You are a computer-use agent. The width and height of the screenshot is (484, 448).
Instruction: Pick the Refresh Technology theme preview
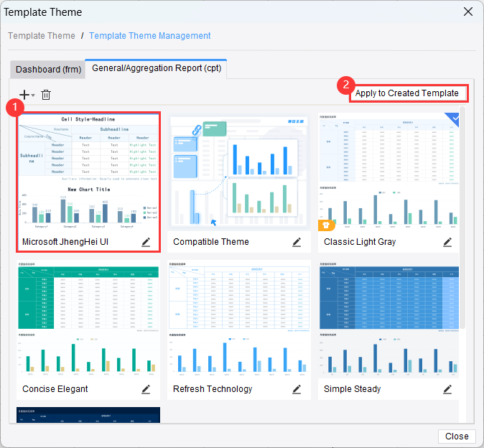coord(239,319)
